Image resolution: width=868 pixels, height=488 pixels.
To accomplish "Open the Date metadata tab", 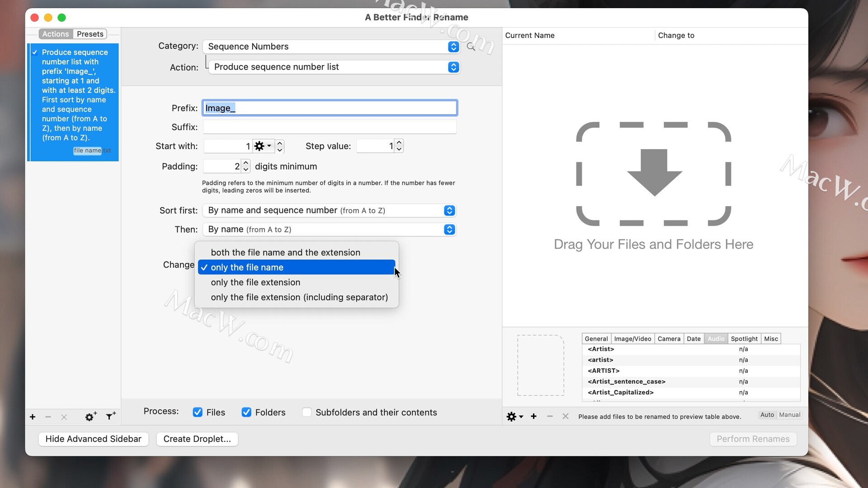I will coord(693,339).
